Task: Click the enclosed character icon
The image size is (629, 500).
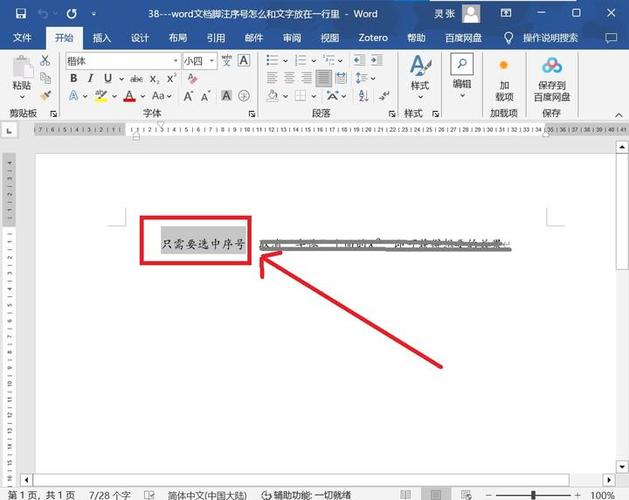Action: (x=244, y=96)
